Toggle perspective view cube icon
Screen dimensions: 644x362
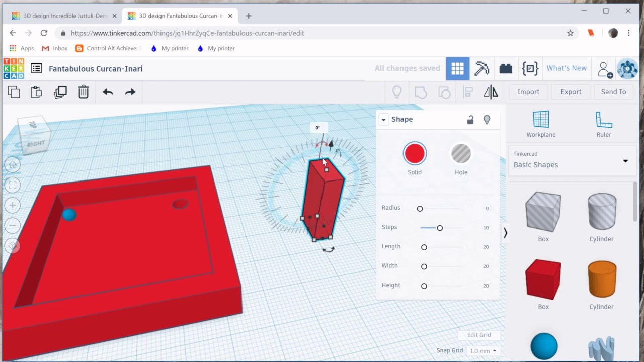(13, 246)
